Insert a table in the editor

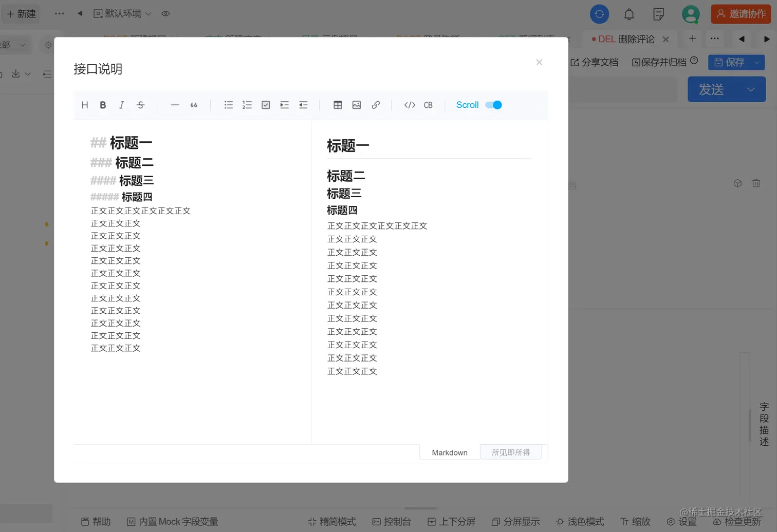[x=338, y=105]
